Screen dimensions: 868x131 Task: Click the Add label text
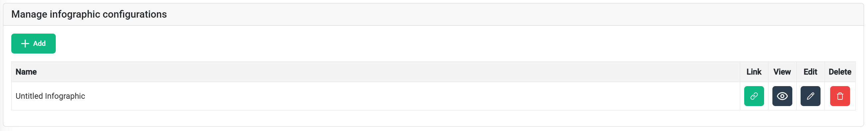click(39, 44)
